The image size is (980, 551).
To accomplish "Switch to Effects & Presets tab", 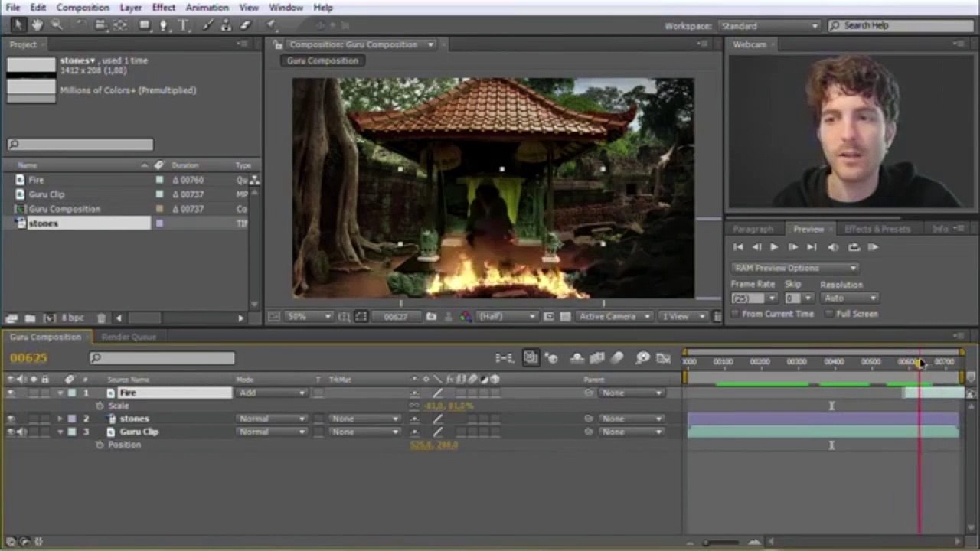I will (x=877, y=229).
